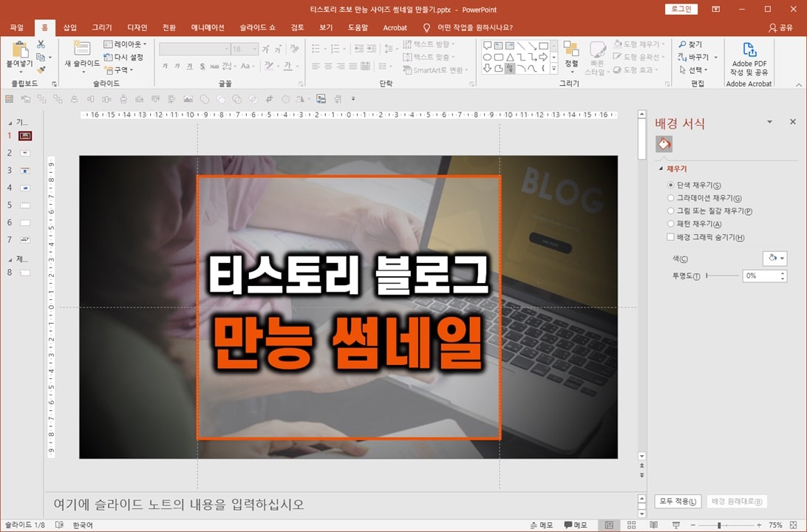Select the oval shape in shapes gallery
The image size is (807, 532).
pyautogui.click(x=488, y=57)
